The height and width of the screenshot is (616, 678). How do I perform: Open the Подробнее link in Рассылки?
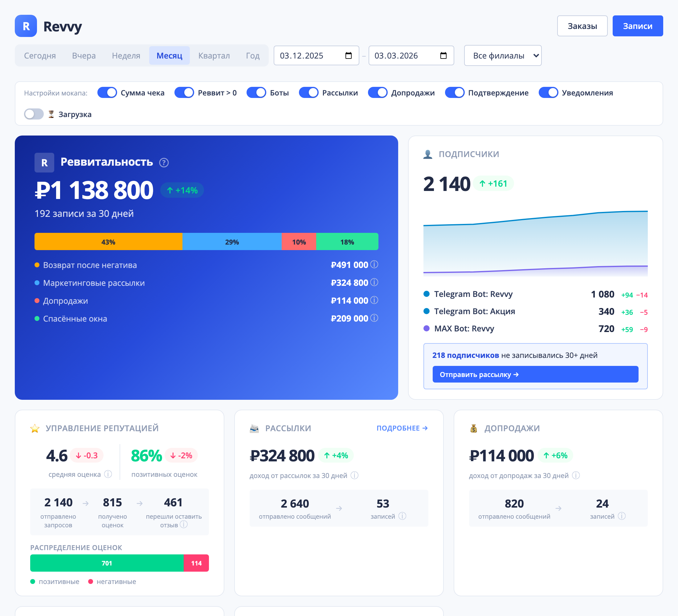402,428
